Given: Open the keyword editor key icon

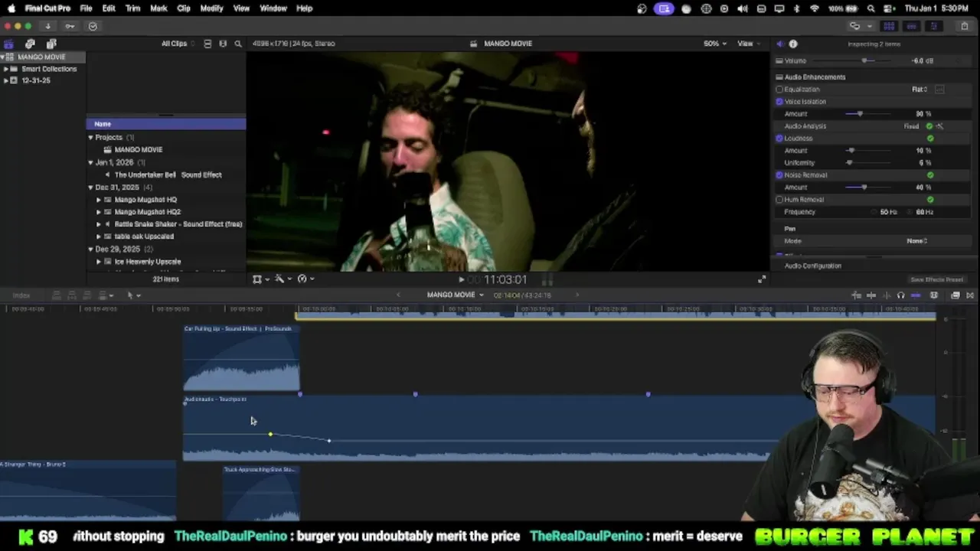Looking at the screenshot, I should click(70, 26).
